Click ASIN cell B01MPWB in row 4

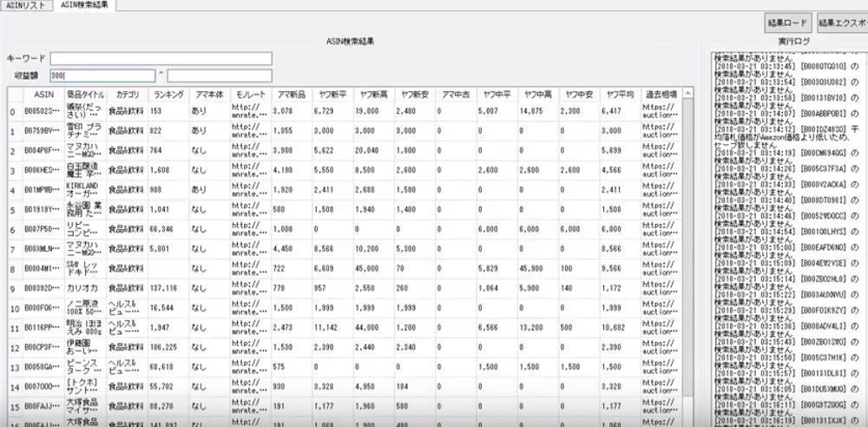tap(43, 190)
